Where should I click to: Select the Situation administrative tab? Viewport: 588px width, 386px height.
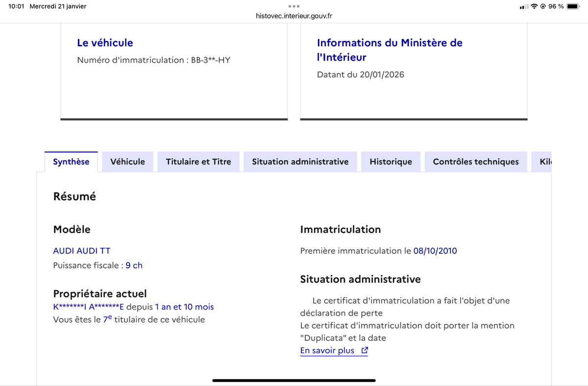(x=300, y=162)
